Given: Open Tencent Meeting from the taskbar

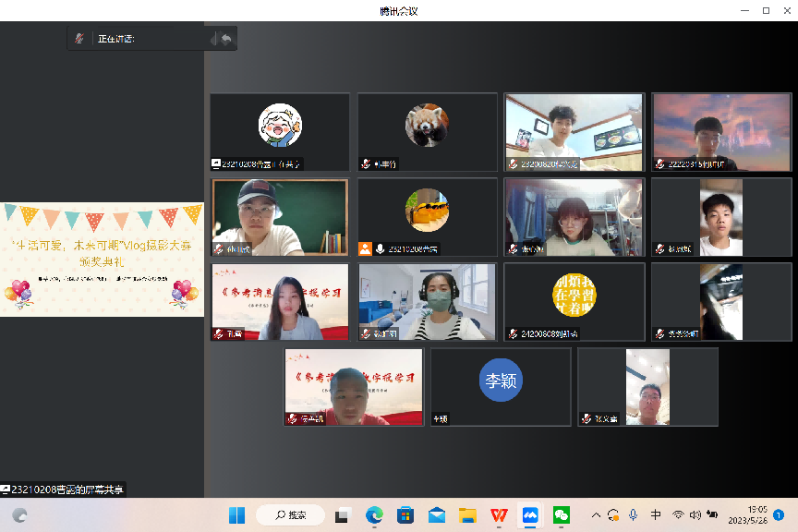Looking at the screenshot, I should [x=530, y=514].
